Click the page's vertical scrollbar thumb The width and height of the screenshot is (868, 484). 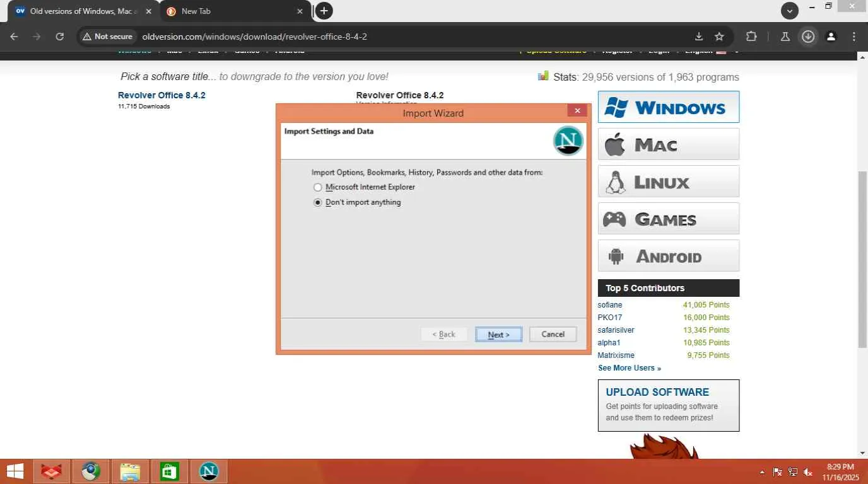[862, 258]
